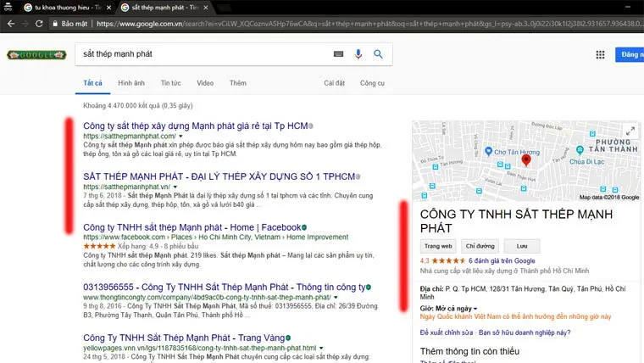Expand the 'Mở cả ngày' hours dropdown
This screenshot has height=363, width=644.
(475, 309)
